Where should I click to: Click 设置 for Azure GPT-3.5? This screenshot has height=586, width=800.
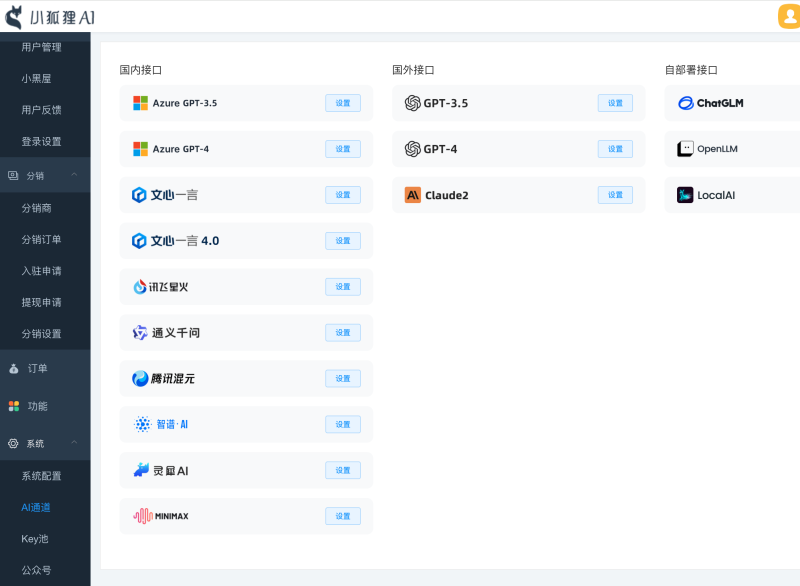tap(343, 103)
